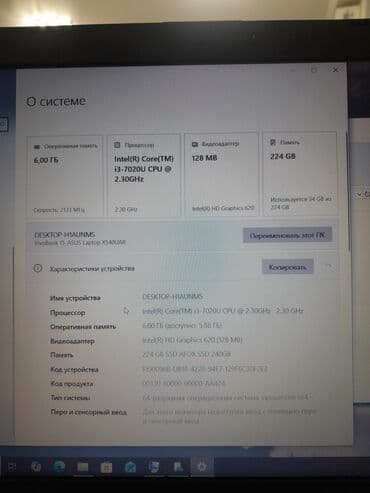Viewport: 370px width, 493px height.
Task: Click the storage drive icon in the Память card
Action: 273,142
